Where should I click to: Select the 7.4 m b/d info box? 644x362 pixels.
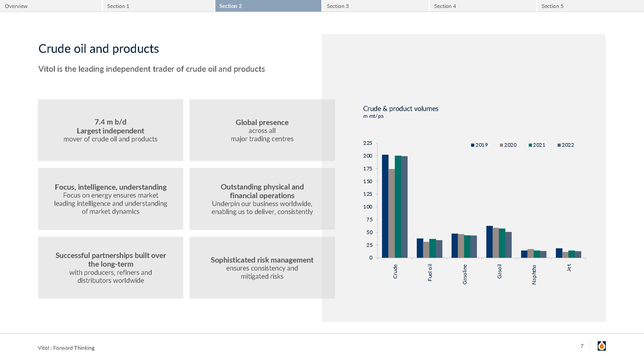[x=110, y=130]
